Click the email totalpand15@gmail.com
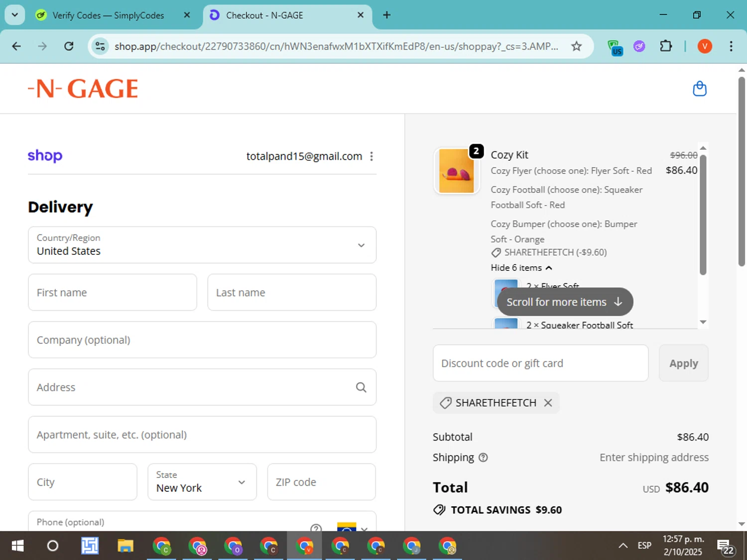 coord(304,156)
